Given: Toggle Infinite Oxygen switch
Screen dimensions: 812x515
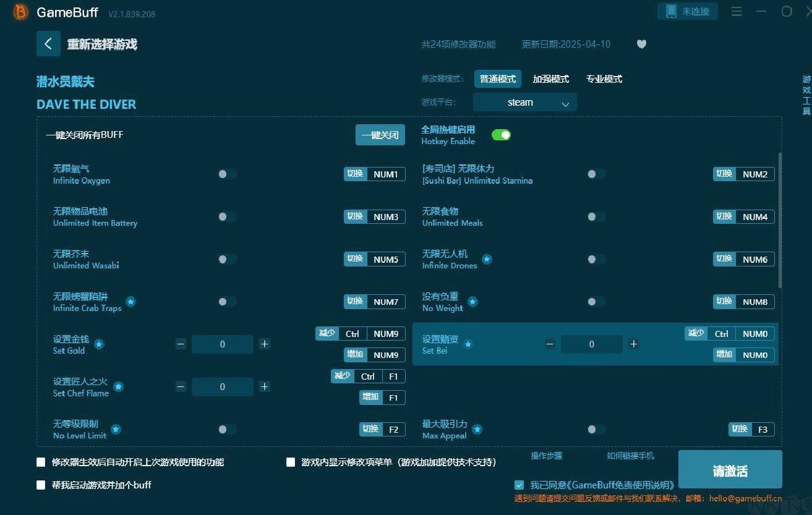Looking at the screenshot, I should pyautogui.click(x=227, y=174).
